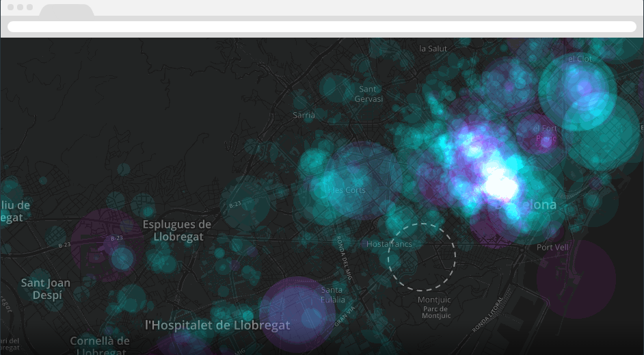Click the browser address bar
The width and height of the screenshot is (644, 355).
click(321, 27)
